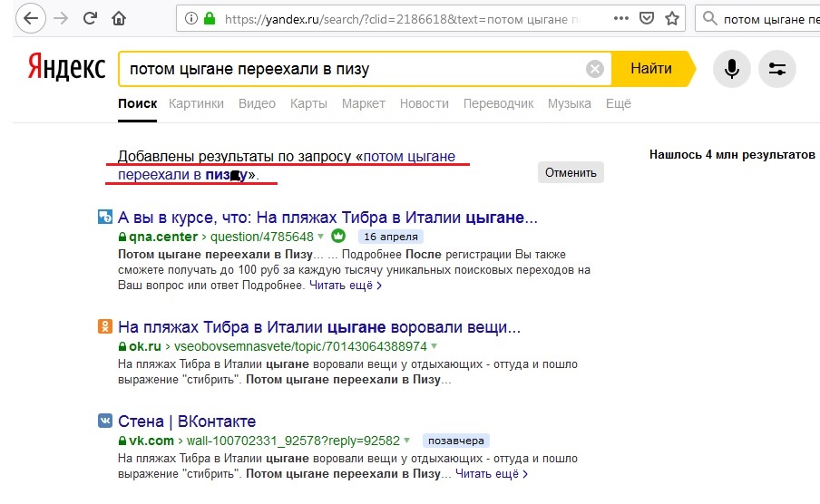Expand dropdown arrow next to ok.ru URL

(434, 346)
